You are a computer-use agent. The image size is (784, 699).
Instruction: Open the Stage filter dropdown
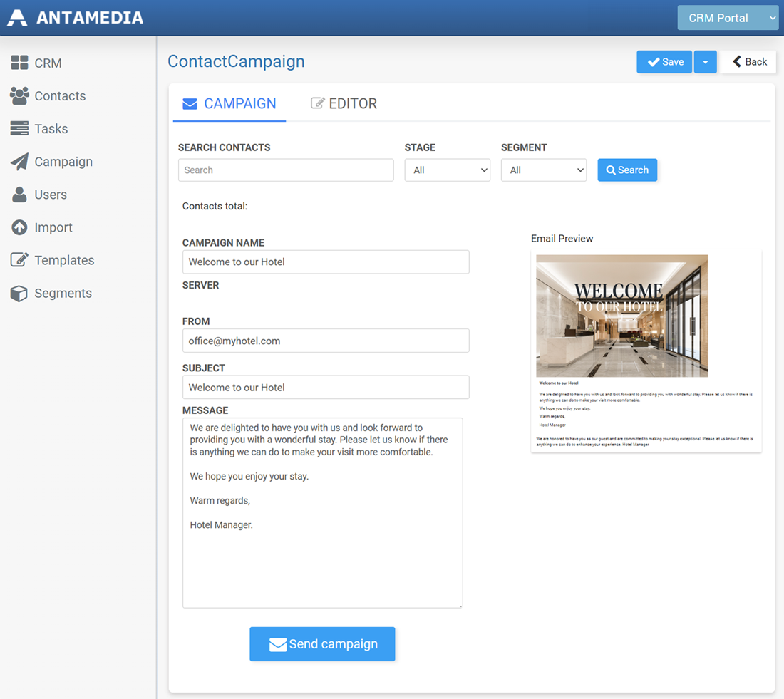(x=447, y=170)
